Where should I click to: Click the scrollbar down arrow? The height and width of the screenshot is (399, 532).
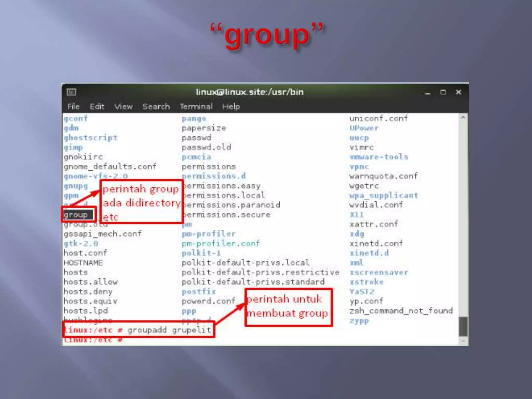coord(463,341)
